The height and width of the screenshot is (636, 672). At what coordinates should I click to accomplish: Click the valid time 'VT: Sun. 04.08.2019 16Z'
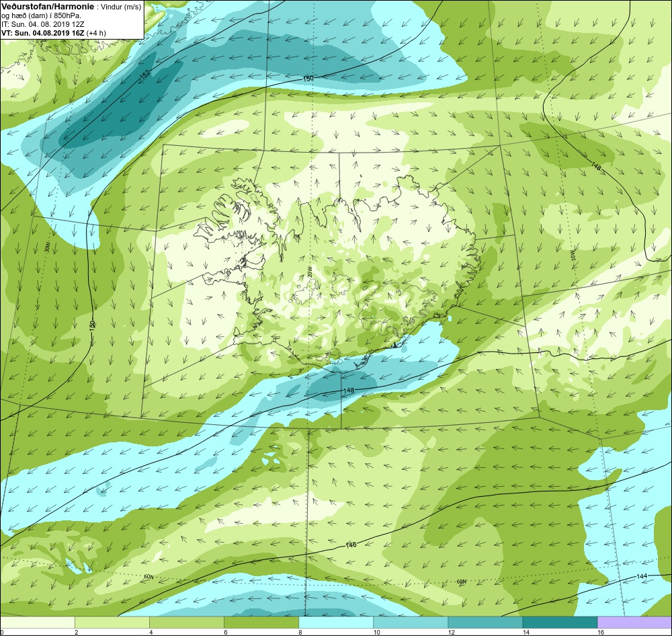(x=43, y=33)
